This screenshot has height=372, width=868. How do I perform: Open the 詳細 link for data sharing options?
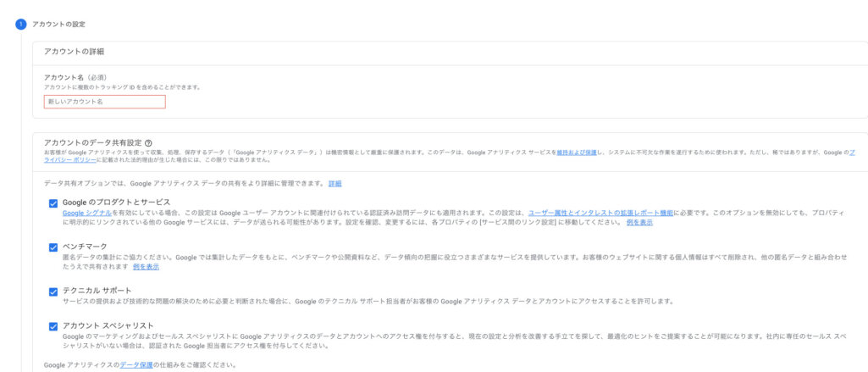pos(334,183)
